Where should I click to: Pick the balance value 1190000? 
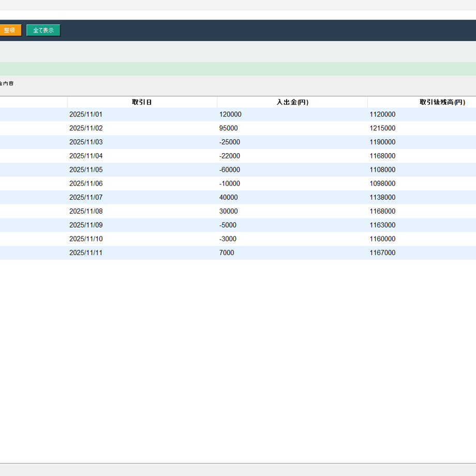point(382,142)
